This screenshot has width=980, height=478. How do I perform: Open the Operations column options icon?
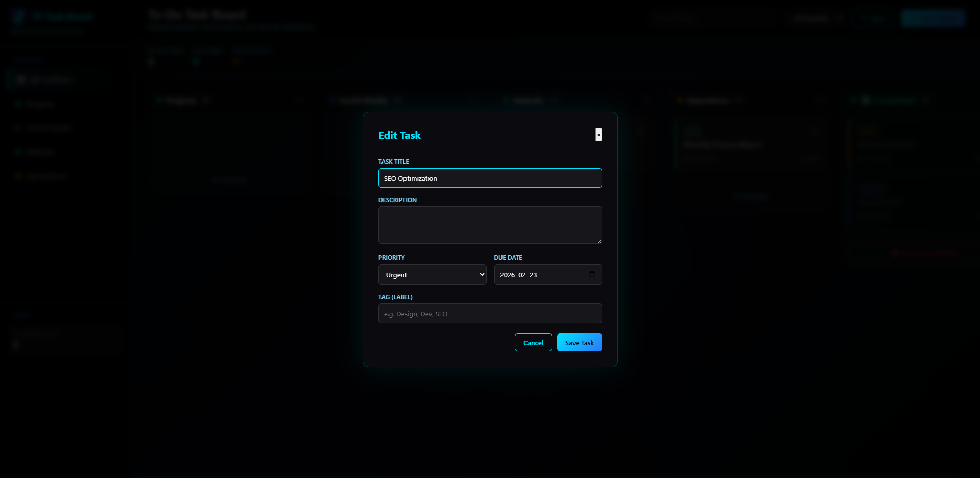821,101
